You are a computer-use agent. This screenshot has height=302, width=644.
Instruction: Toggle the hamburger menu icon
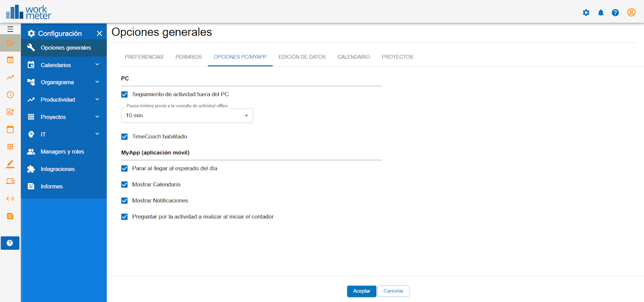coord(10,29)
